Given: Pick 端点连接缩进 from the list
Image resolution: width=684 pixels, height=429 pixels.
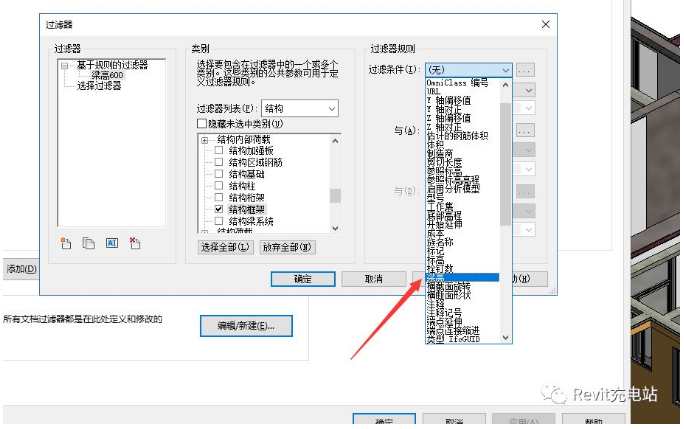Looking at the screenshot, I should (453, 330).
